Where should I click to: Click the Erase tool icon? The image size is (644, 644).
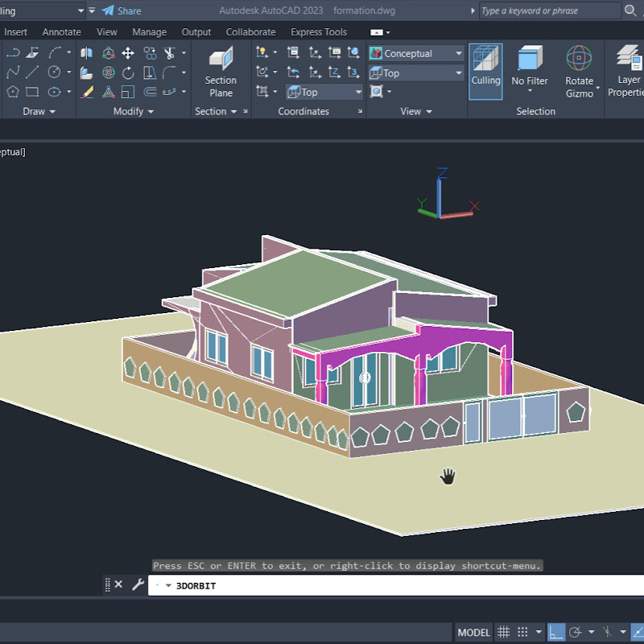click(87, 92)
